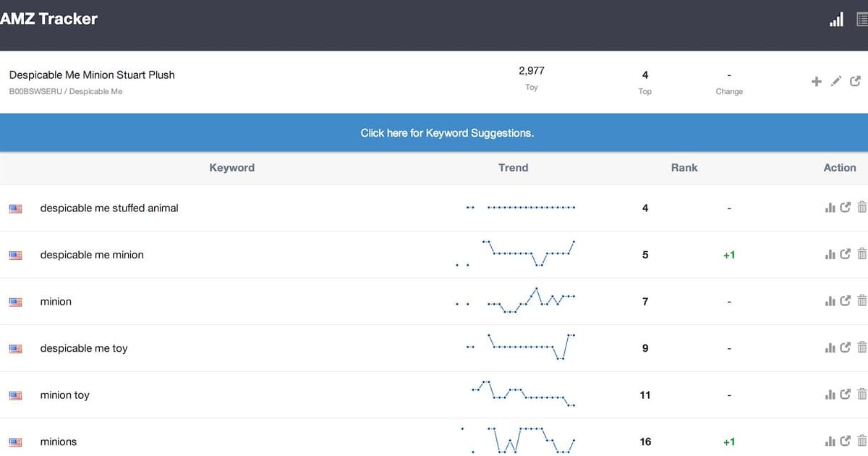The image size is (868, 456).
Task: Click the Trend column header
Action: pyautogui.click(x=513, y=168)
